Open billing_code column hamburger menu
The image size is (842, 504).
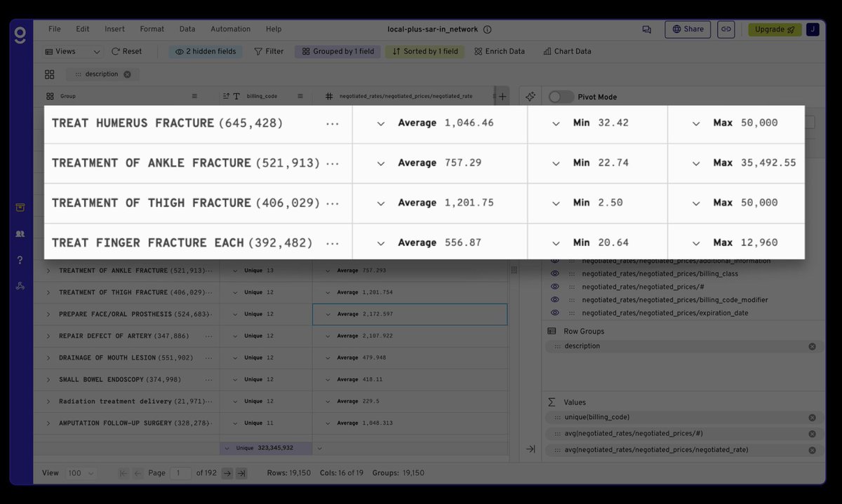click(x=300, y=96)
